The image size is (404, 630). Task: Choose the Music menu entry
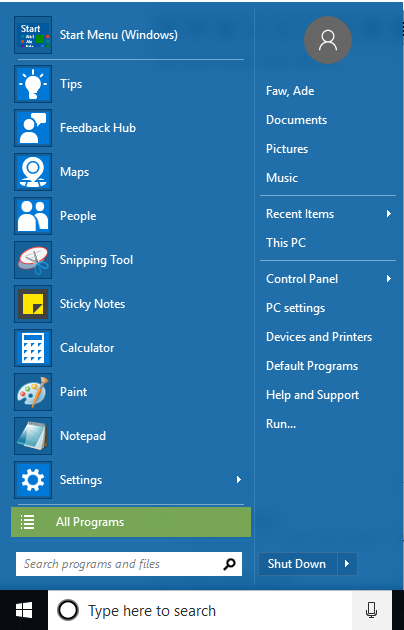[282, 178]
